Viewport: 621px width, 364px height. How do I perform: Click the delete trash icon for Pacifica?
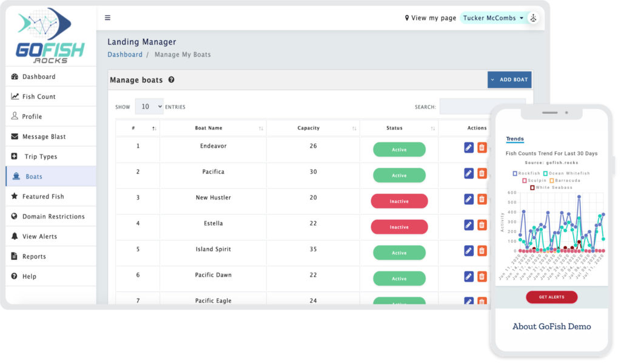click(x=482, y=173)
